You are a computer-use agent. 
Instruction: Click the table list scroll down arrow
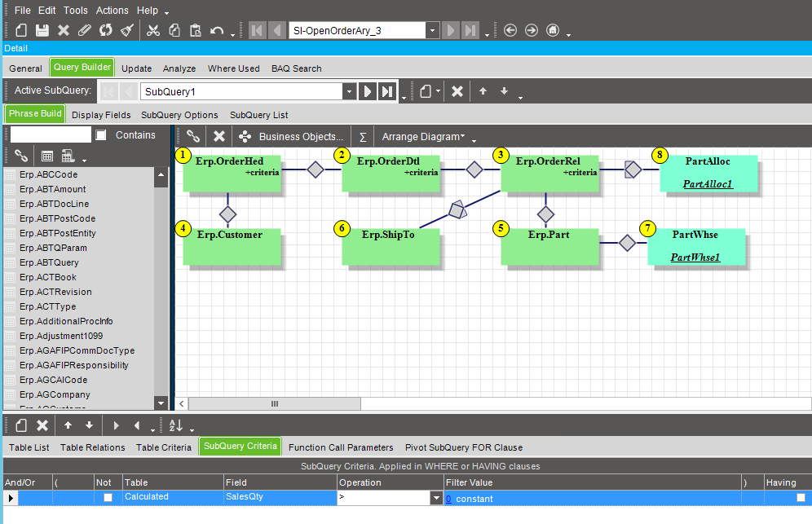pyautogui.click(x=161, y=403)
